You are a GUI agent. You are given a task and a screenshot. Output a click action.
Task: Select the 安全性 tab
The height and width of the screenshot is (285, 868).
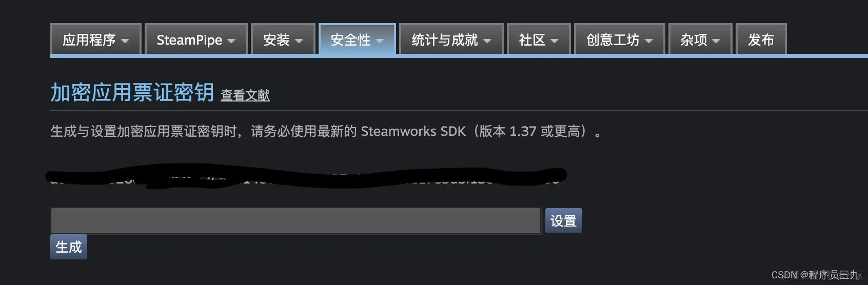(x=357, y=39)
